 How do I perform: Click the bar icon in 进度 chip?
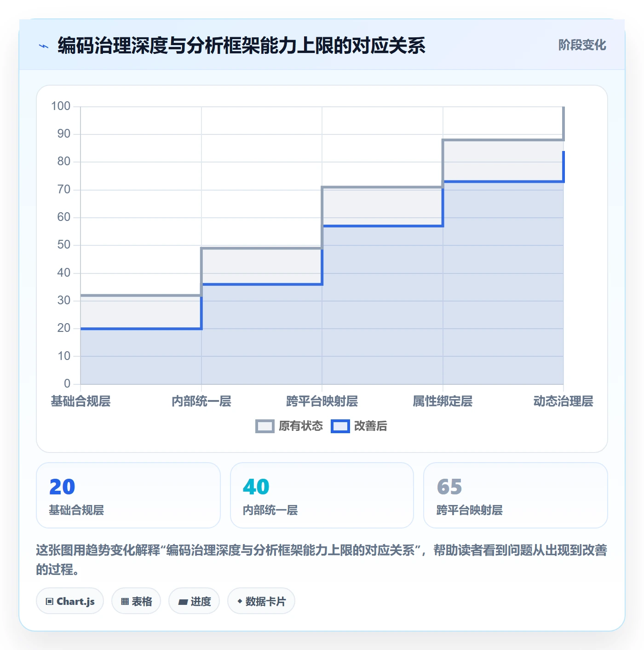coord(183,602)
